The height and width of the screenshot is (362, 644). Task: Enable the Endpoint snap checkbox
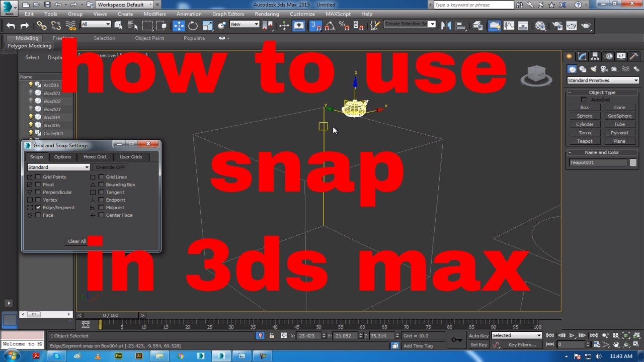(101, 200)
